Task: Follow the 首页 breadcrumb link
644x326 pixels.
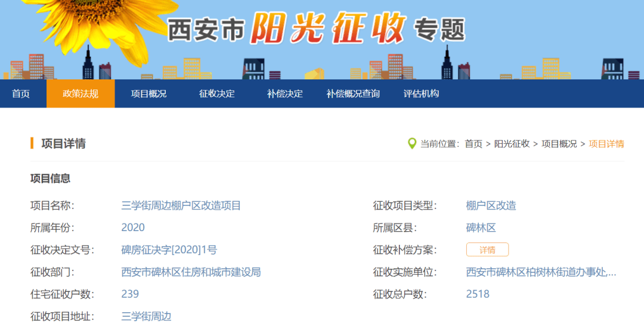Action: [x=473, y=144]
